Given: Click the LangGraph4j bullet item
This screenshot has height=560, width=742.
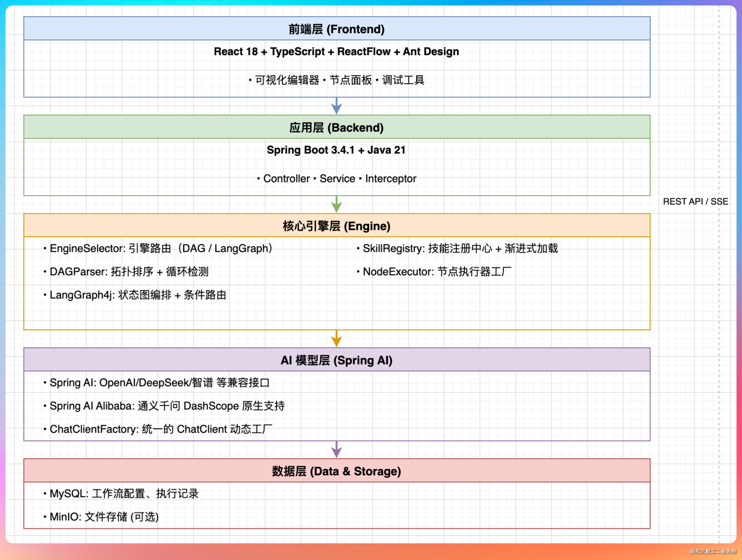Looking at the screenshot, I should pyautogui.click(x=135, y=295).
